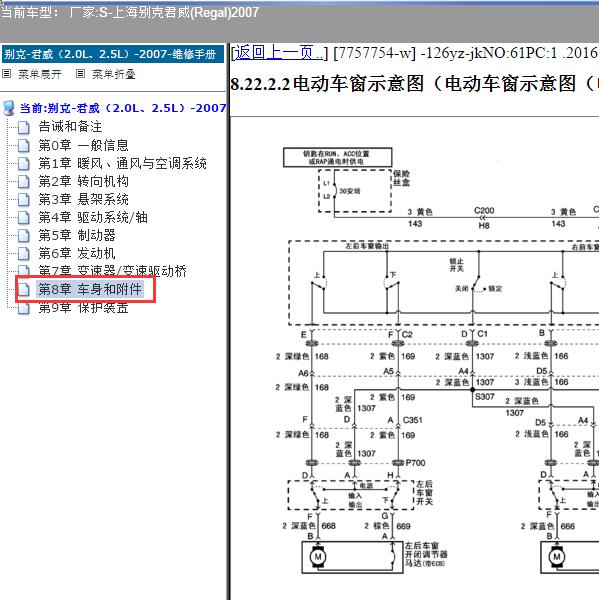
Task: Open 第0章 一般信息
Action: click(x=83, y=145)
